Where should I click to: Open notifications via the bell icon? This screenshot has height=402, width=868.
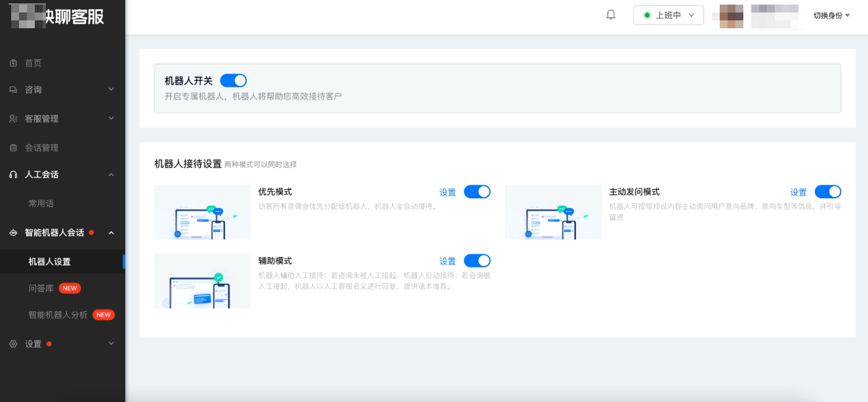pos(610,14)
